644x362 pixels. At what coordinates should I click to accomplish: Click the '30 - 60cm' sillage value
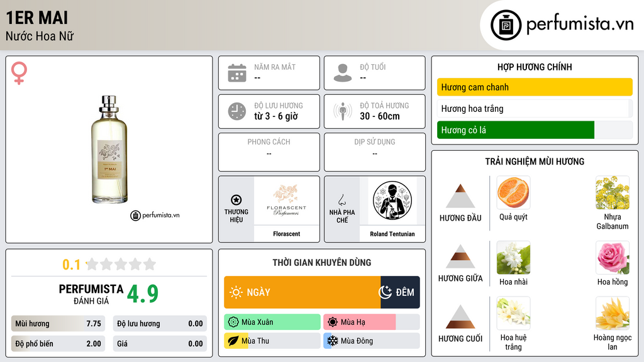(380, 116)
